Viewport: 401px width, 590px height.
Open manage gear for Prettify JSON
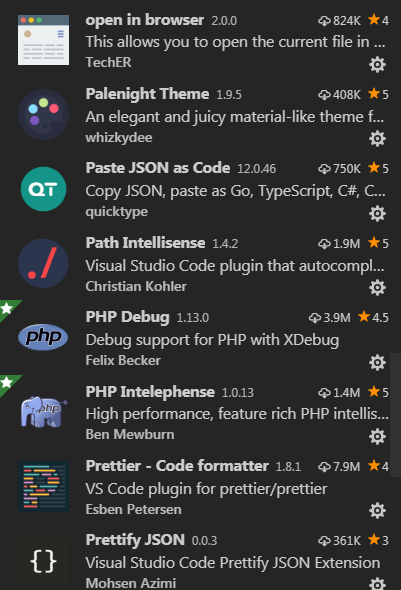click(377, 583)
